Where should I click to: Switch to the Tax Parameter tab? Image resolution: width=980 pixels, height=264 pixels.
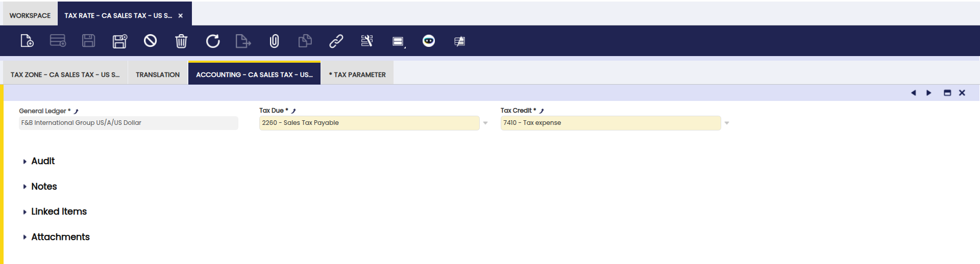pos(357,74)
